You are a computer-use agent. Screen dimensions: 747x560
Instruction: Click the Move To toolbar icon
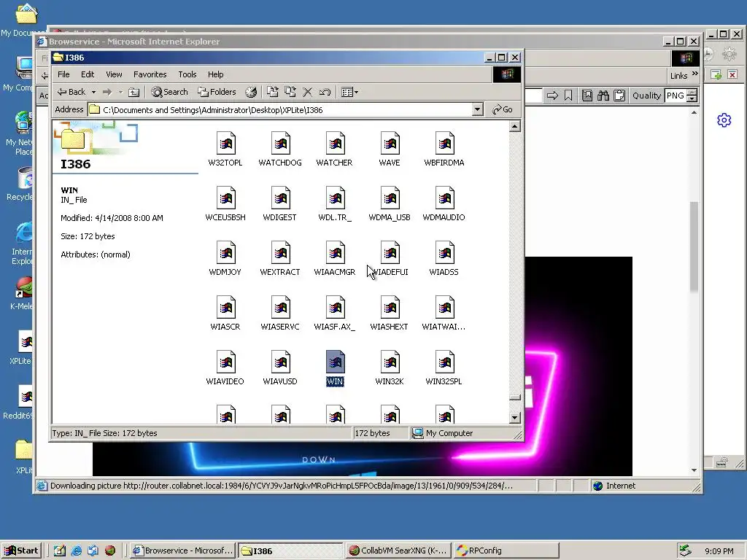pyautogui.click(x=273, y=92)
